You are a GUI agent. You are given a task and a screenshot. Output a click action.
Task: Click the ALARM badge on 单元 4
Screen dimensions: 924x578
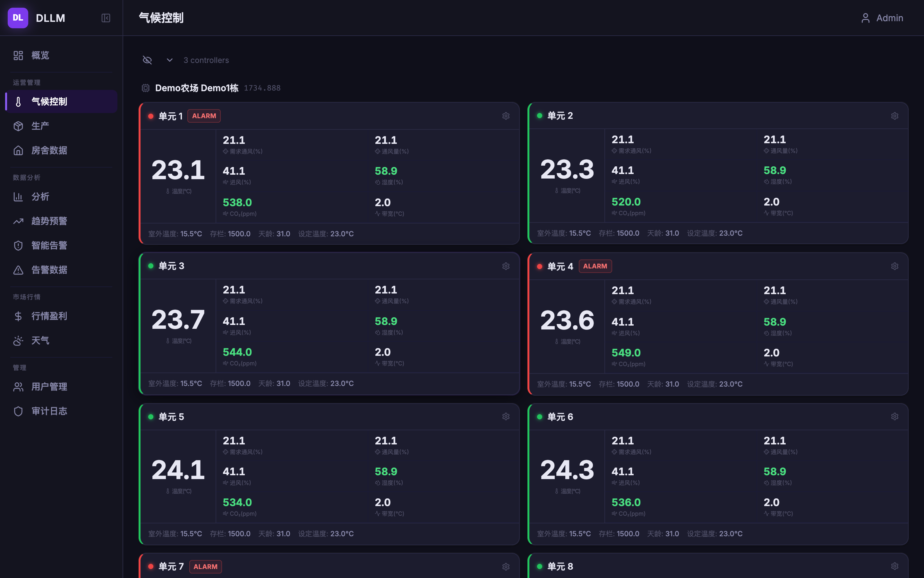[x=595, y=266]
